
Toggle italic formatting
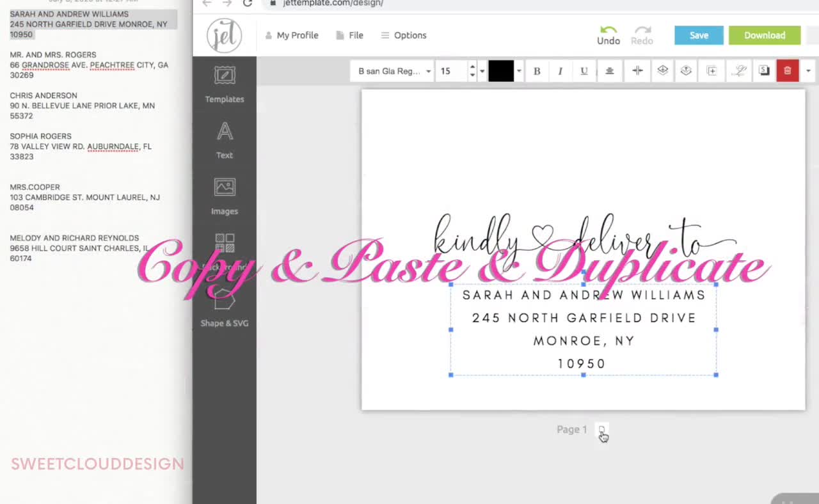pyautogui.click(x=560, y=71)
